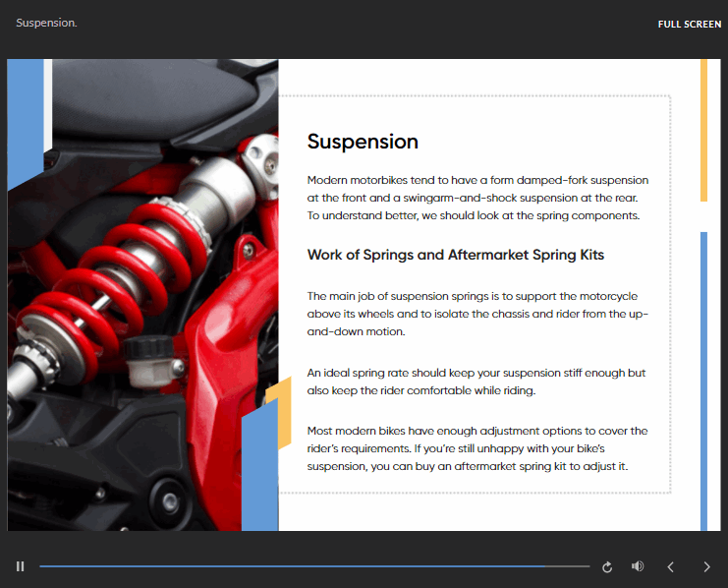Click the 'Suspension' slide heading
The image size is (728, 588).
tap(363, 142)
